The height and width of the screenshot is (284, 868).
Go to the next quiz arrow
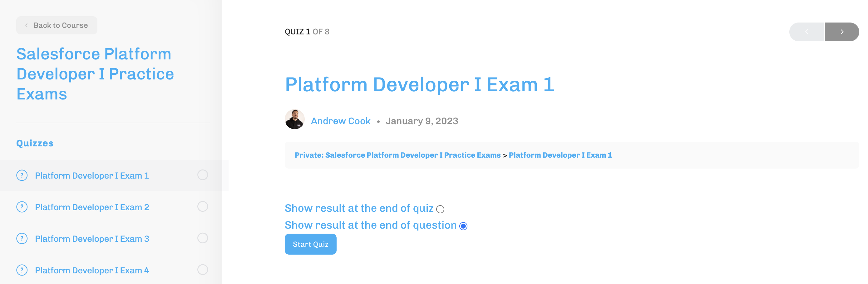pyautogui.click(x=842, y=32)
